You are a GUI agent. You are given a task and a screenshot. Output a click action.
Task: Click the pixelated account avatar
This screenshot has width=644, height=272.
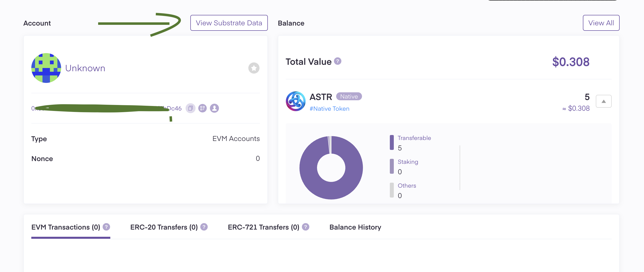point(46,68)
